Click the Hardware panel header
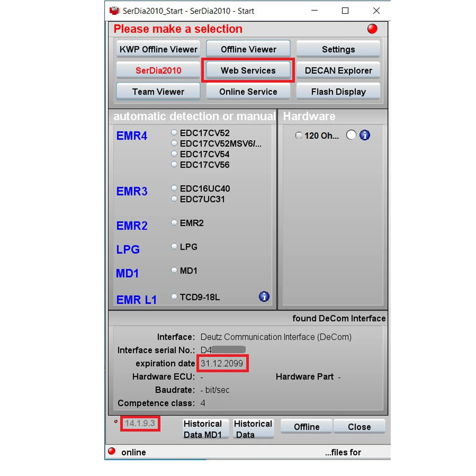 [309, 116]
